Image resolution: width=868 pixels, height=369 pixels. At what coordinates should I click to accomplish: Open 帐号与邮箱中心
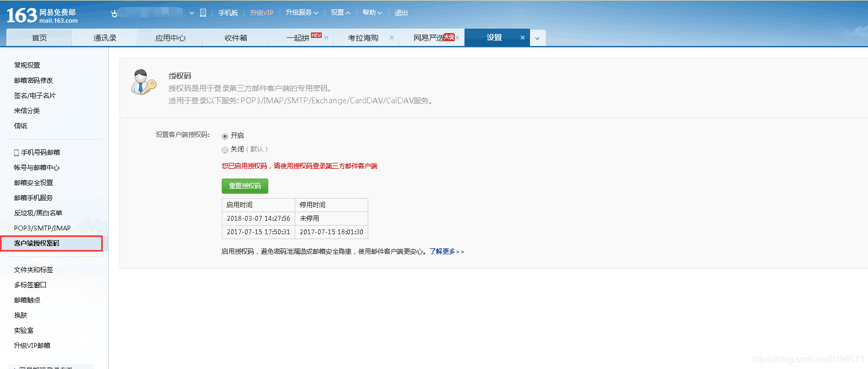click(x=37, y=168)
